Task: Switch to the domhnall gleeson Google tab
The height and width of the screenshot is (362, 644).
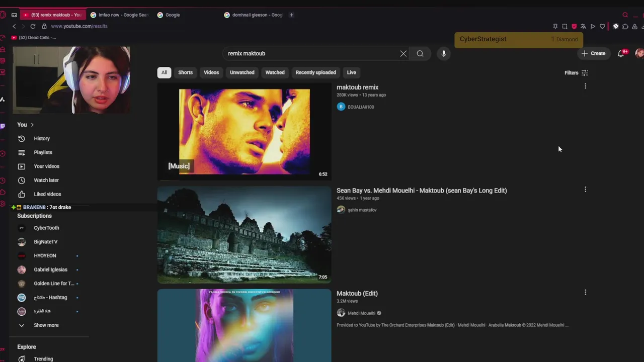Action: [254, 15]
